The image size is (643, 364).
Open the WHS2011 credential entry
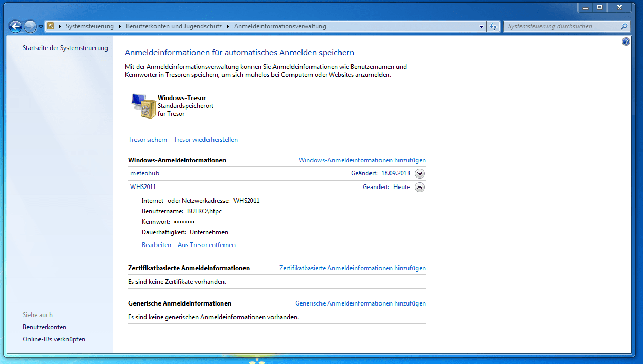pyautogui.click(x=143, y=187)
